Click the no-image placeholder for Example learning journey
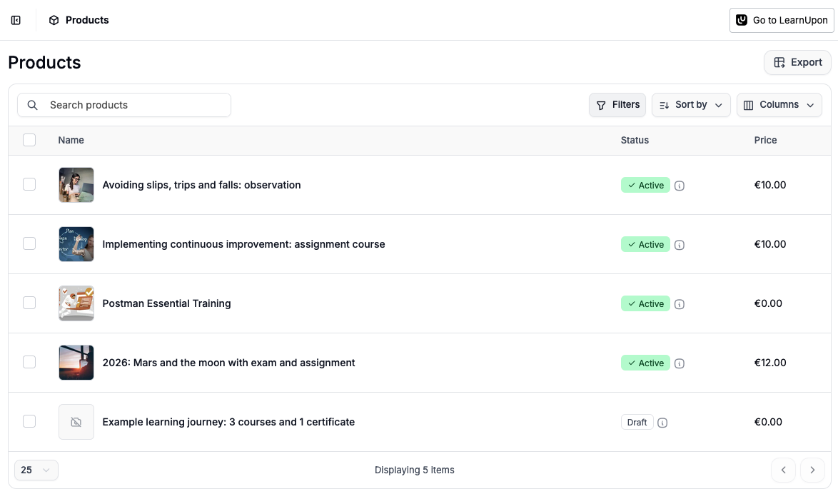The image size is (838, 504). click(x=76, y=422)
